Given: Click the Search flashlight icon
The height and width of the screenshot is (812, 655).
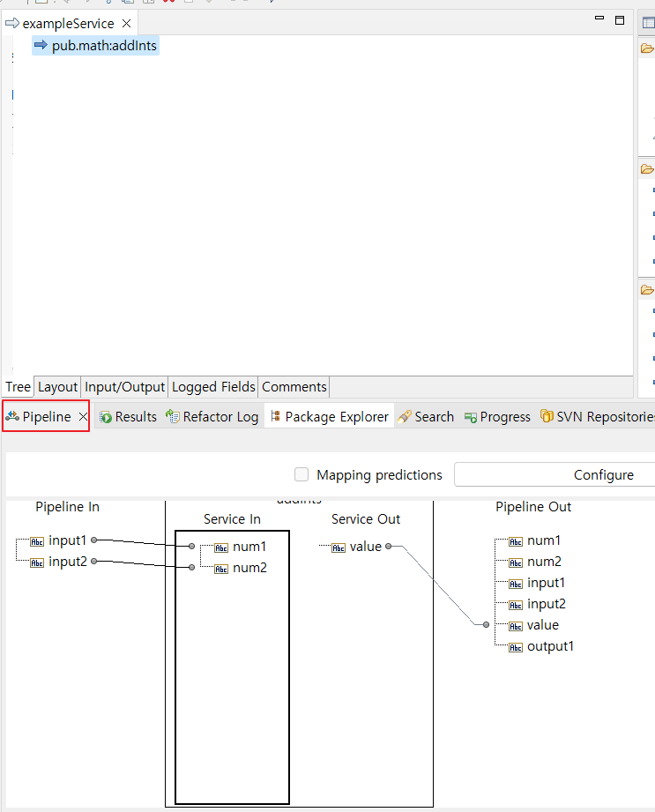Looking at the screenshot, I should [x=405, y=416].
